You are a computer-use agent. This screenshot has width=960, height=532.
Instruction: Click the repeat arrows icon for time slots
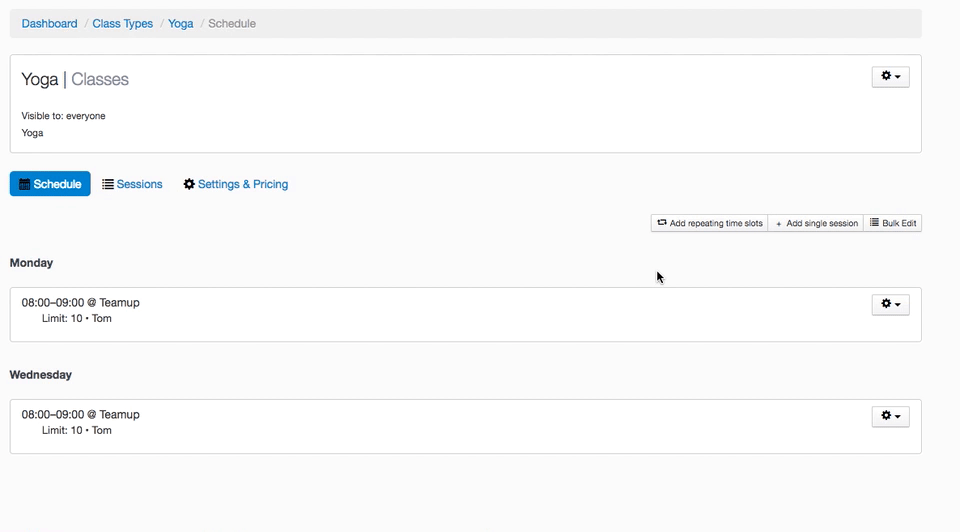(662, 223)
